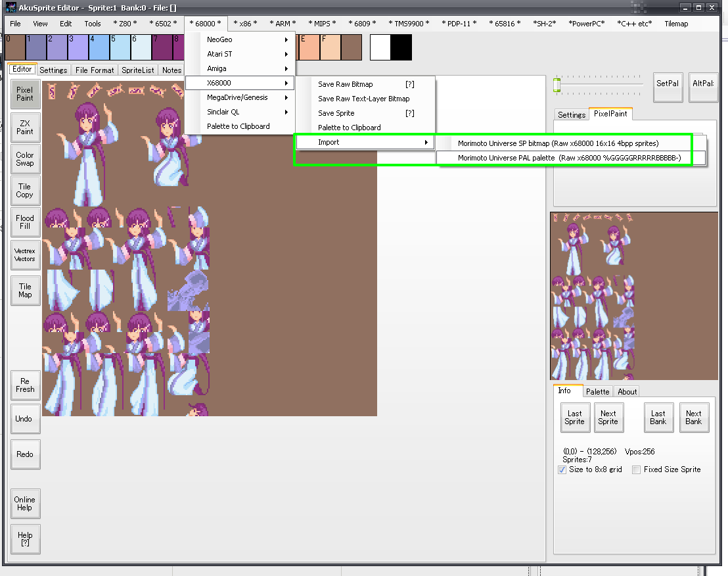
Task: Expand the X68000 submenu
Action: tap(240, 83)
